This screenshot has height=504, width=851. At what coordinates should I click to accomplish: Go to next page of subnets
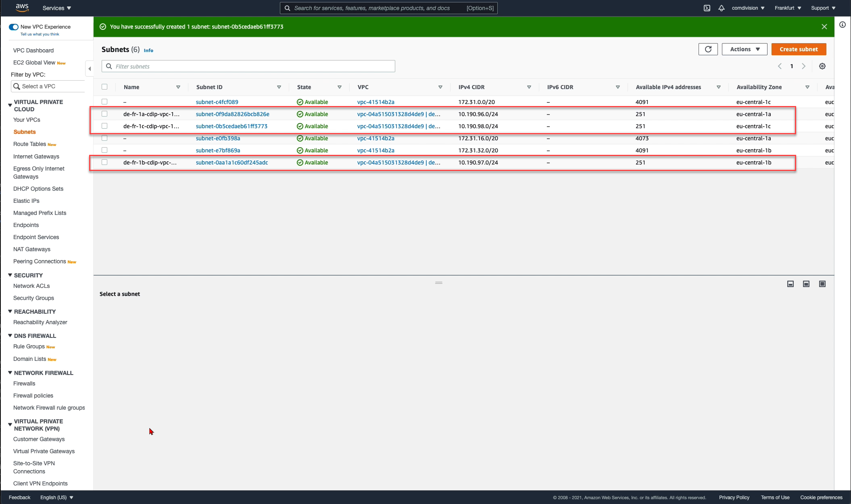click(x=804, y=66)
